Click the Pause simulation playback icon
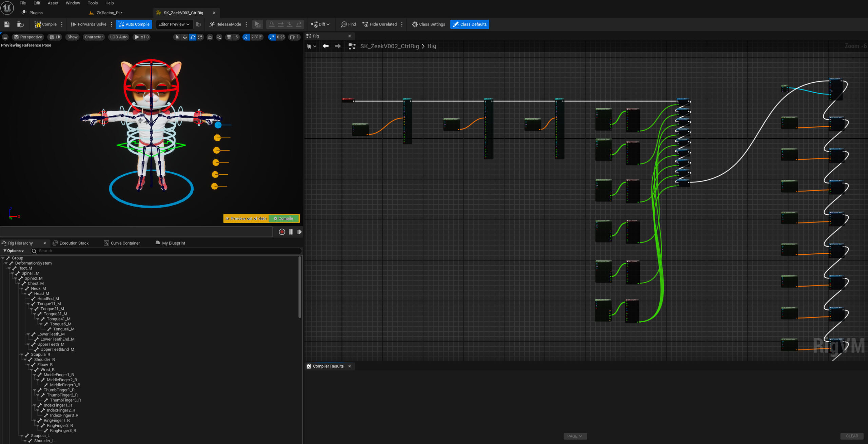Screen dimensions: 868x444 [290, 232]
